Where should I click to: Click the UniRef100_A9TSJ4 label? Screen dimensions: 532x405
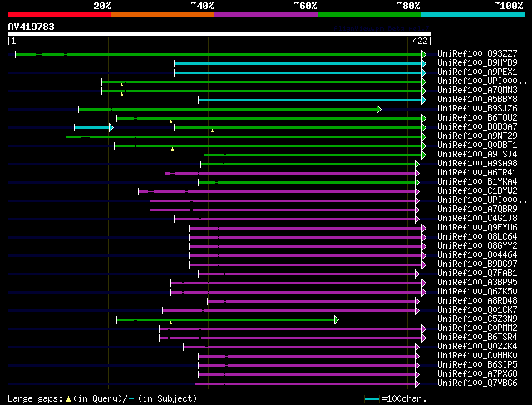click(x=477, y=155)
